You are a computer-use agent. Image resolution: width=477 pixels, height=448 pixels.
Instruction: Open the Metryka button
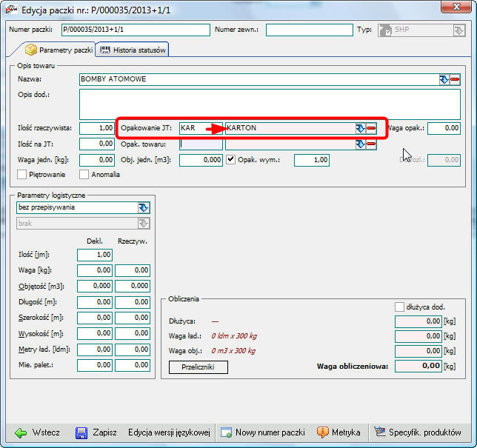click(x=338, y=432)
